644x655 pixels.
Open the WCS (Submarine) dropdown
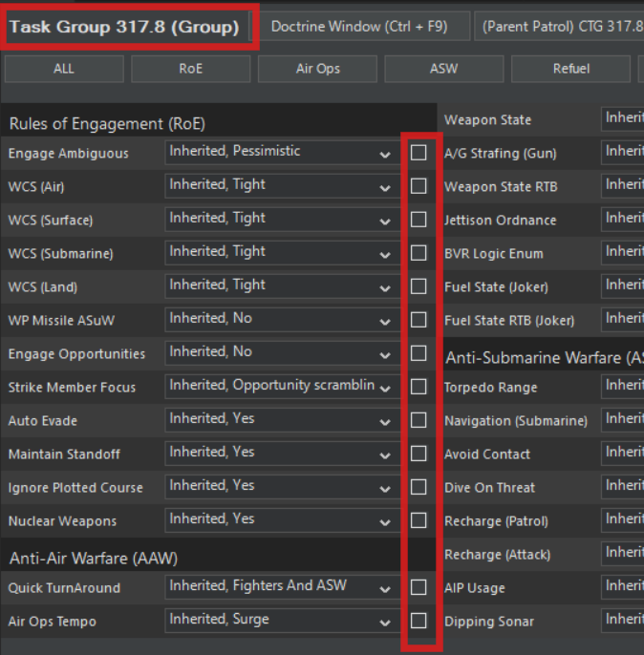click(x=282, y=253)
